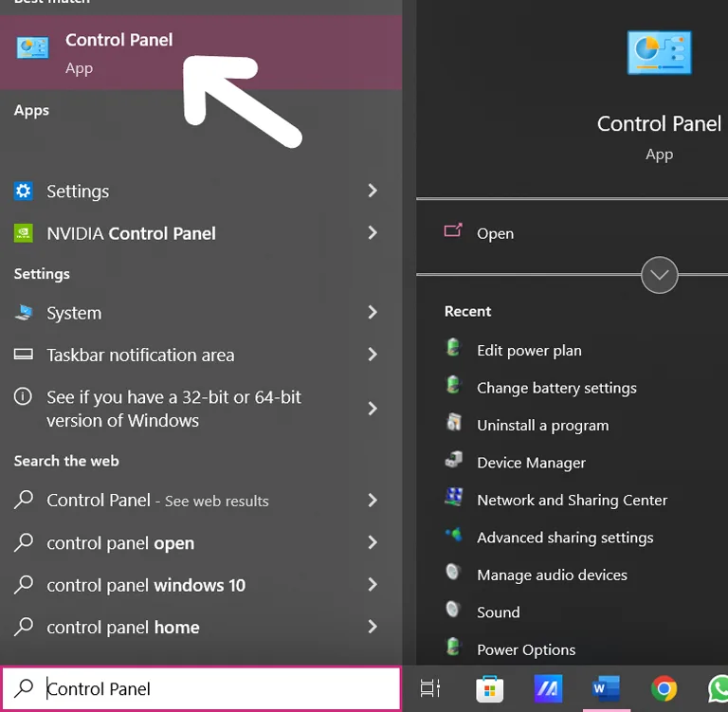Image resolution: width=728 pixels, height=712 pixels.
Task: Expand the Taskbar notification area arrow
Action: pyautogui.click(x=373, y=355)
